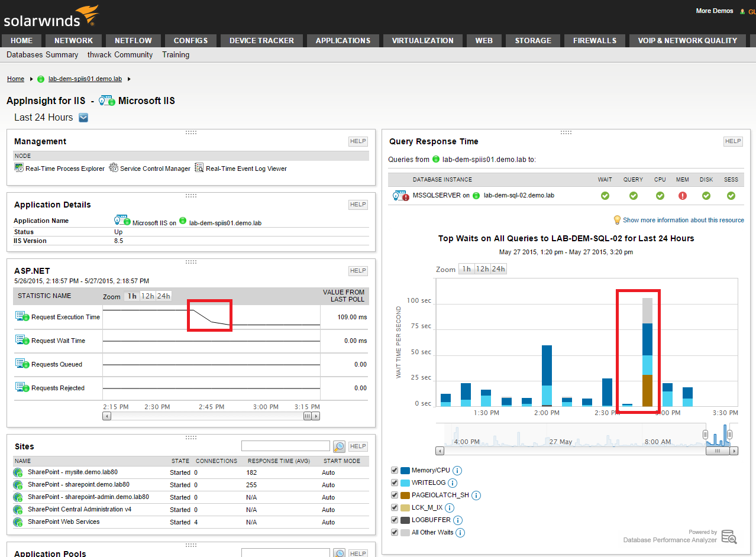
Task: Set Top Waits chart zoom to 1h
Action: (467, 269)
